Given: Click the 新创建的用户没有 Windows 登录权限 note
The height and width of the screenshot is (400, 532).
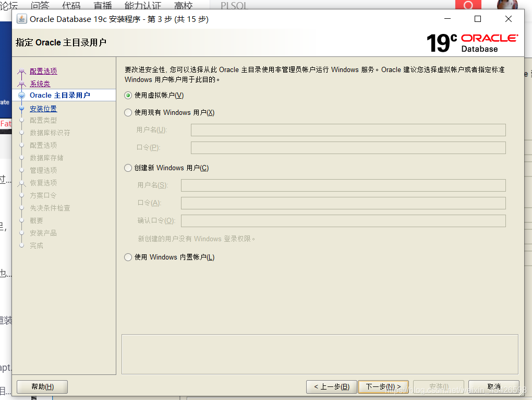Looking at the screenshot, I should pyautogui.click(x=197, y=239).
